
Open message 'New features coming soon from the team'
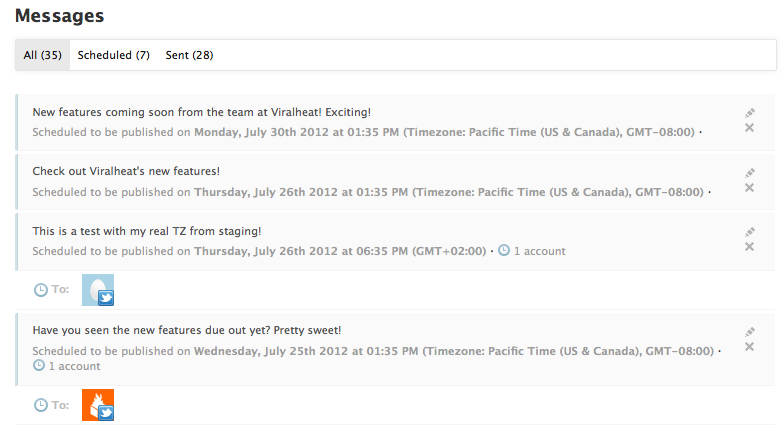tap(202, 112)
